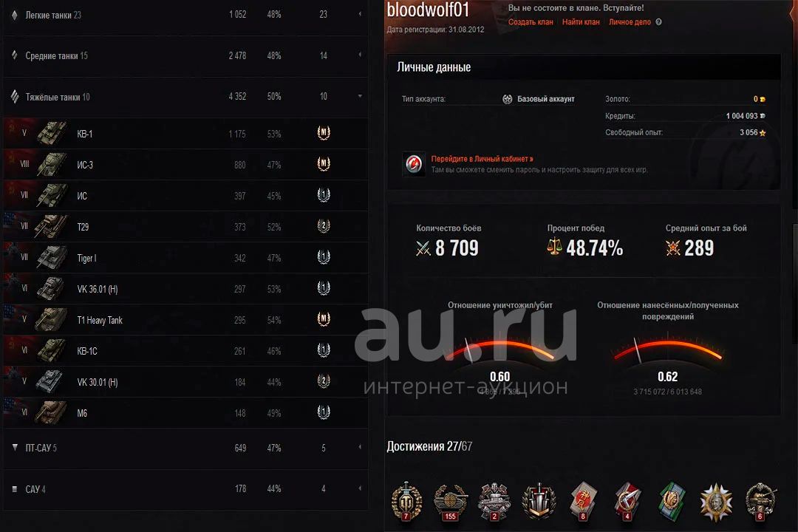Select the VK 36.01 (H) tank row
Image resolution: width=798 pixels, height=532 pixels.
tap(185, 289)
